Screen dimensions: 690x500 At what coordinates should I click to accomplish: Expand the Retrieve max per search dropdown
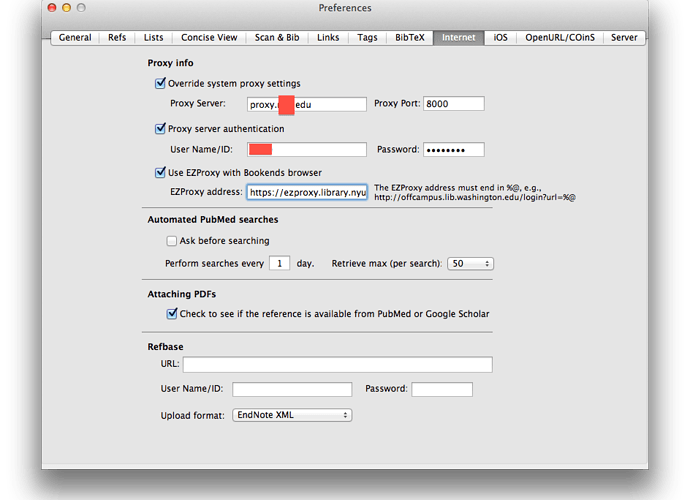(x=471, y=264)
